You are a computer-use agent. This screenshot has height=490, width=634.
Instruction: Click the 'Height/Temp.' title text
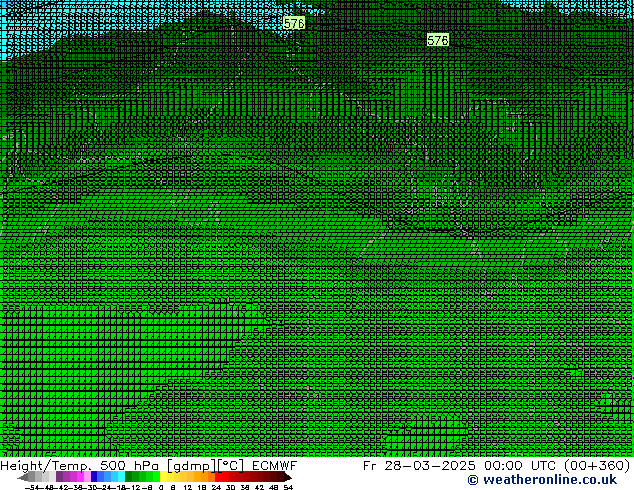click(x=46, y=466)
